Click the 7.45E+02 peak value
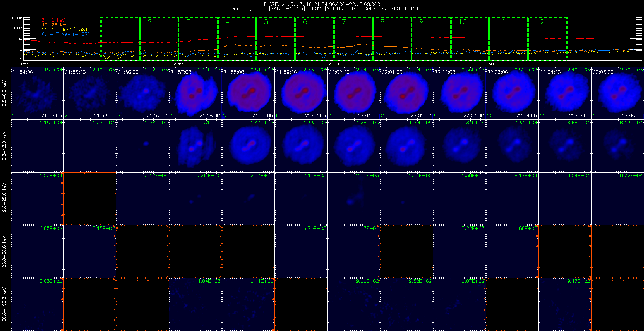The image size is (644, 331). pos(104,229)
